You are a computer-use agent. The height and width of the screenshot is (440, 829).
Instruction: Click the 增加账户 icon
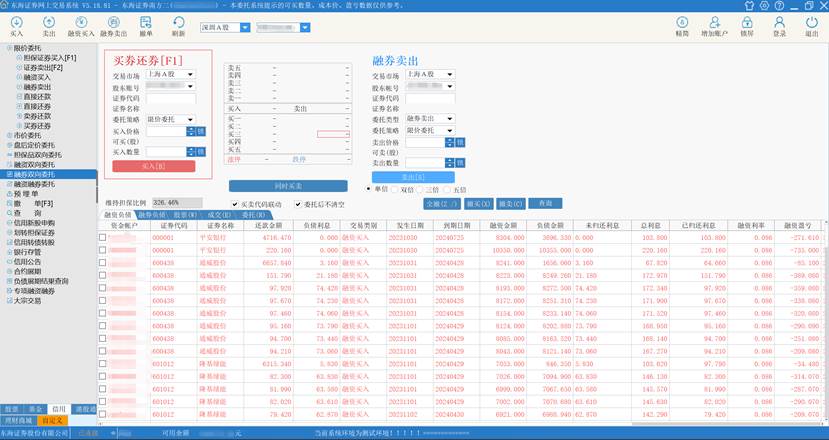[714, 26]
